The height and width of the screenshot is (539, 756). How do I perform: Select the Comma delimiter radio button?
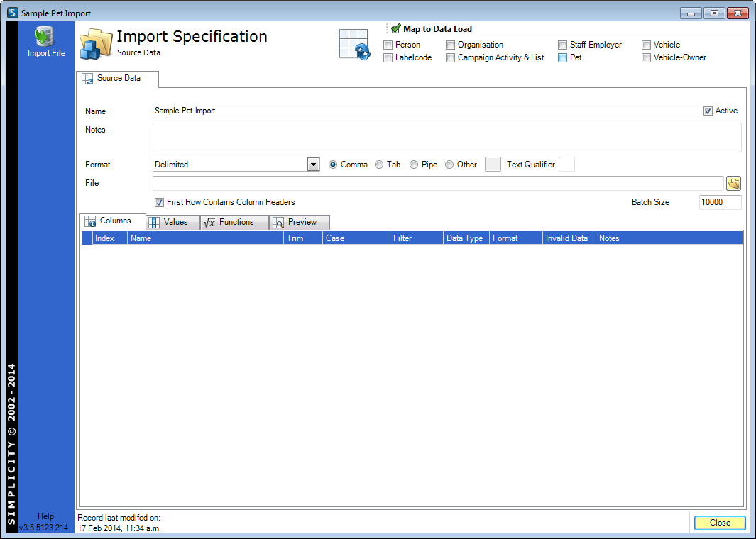pyautogui.click(x=333, y=165)
